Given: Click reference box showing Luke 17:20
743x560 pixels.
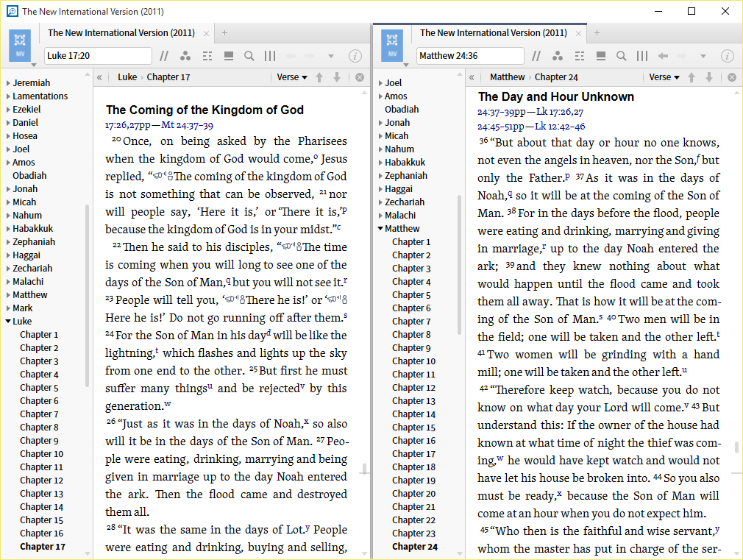Looking at the screenshot, I should click(98, 56).
